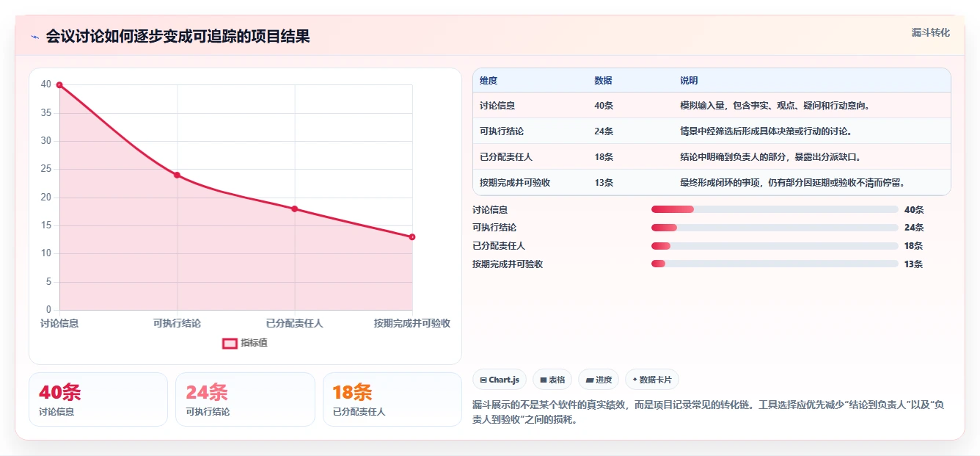Click the 讨论信息 label on the chart x-axis
Screen dimensions: 980x456
(59, 323)
